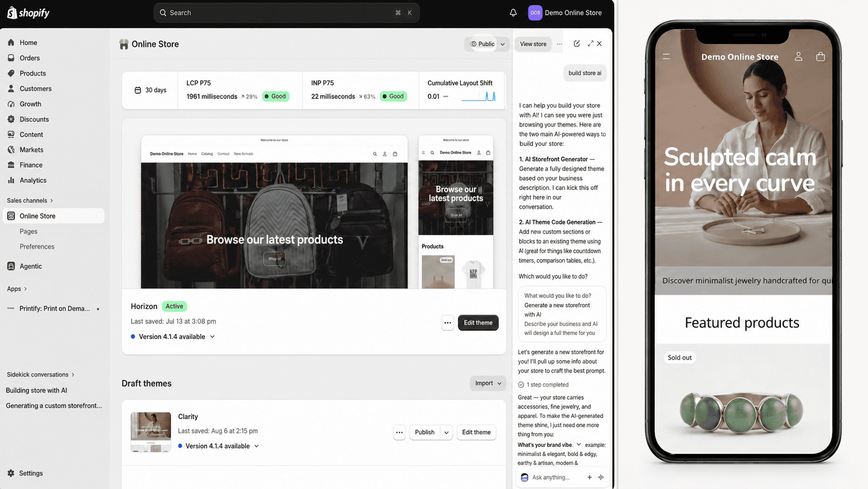
Task: Select the 30 days date range
Action: click(x=150, y=90)
